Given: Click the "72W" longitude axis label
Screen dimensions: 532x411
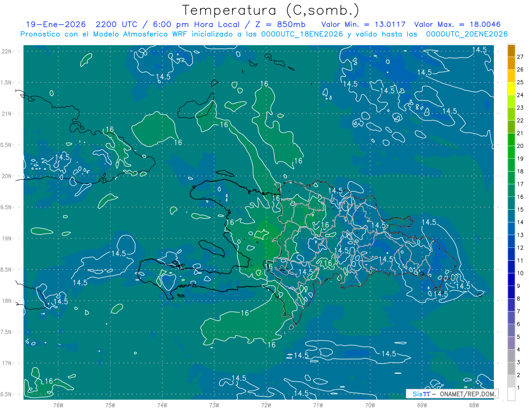Looking at the screenshot, I should coord(266,405).
